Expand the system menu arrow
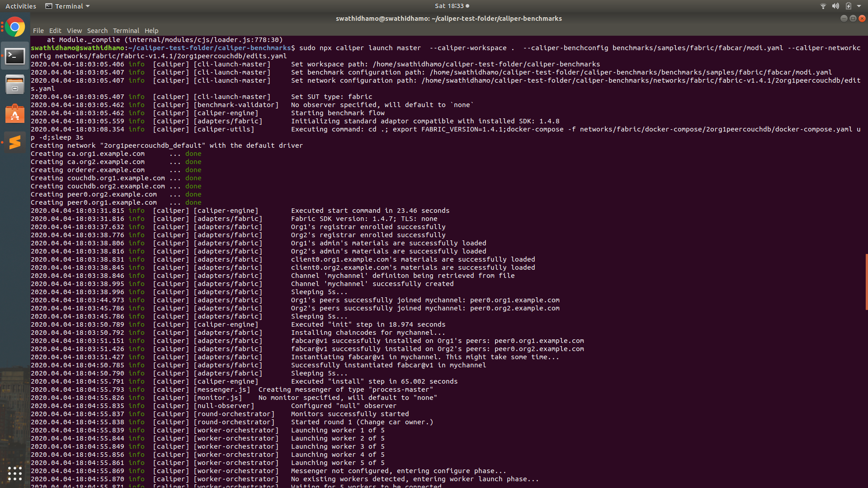Screen dimensions: 868x488 point(859,6)
